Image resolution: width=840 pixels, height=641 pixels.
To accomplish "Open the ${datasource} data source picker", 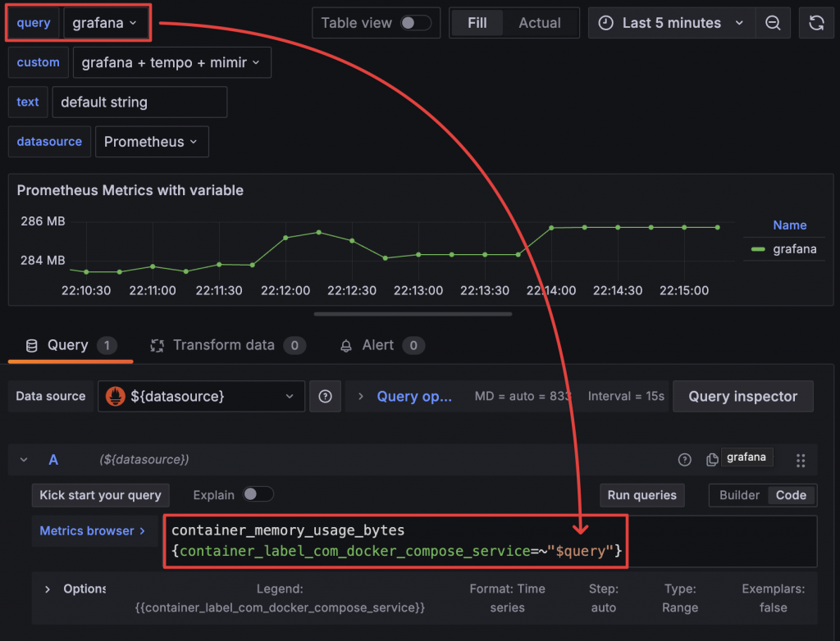I will click(x=202, y=396).
